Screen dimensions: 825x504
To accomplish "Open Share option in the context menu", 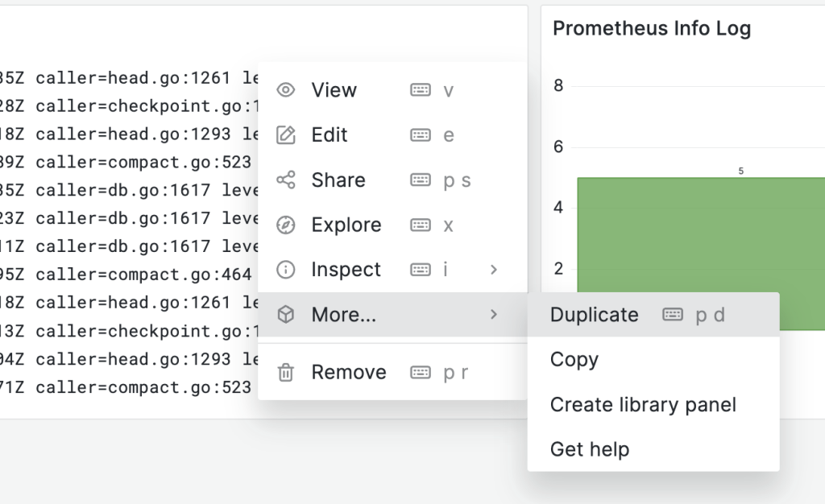I will point(338,180).
